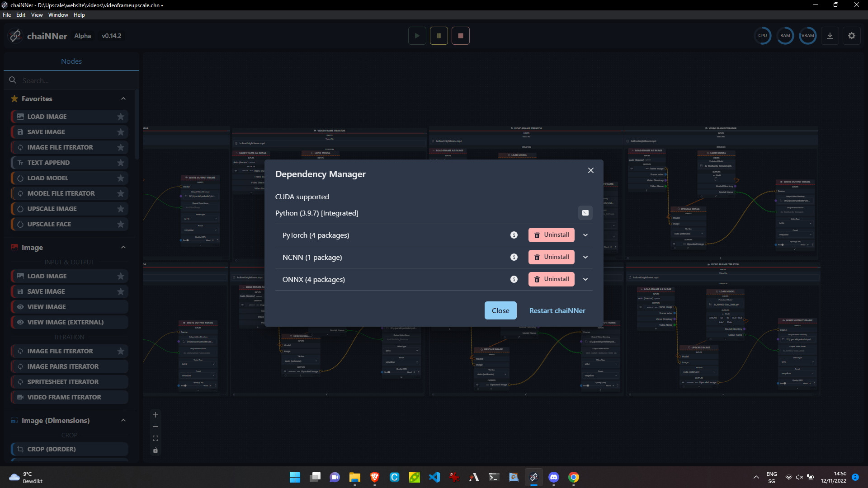The width and height of the screenshot is (868, 488).
Task: Select the View Image node
Action: coord(69,307)
